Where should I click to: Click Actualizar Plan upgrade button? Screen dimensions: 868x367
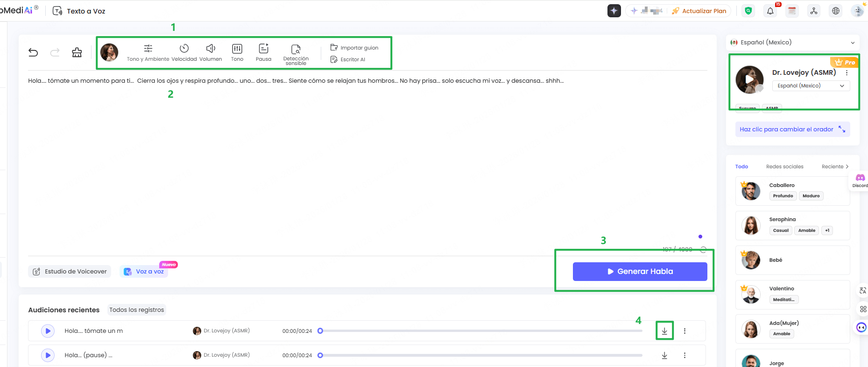click(699, 11)
